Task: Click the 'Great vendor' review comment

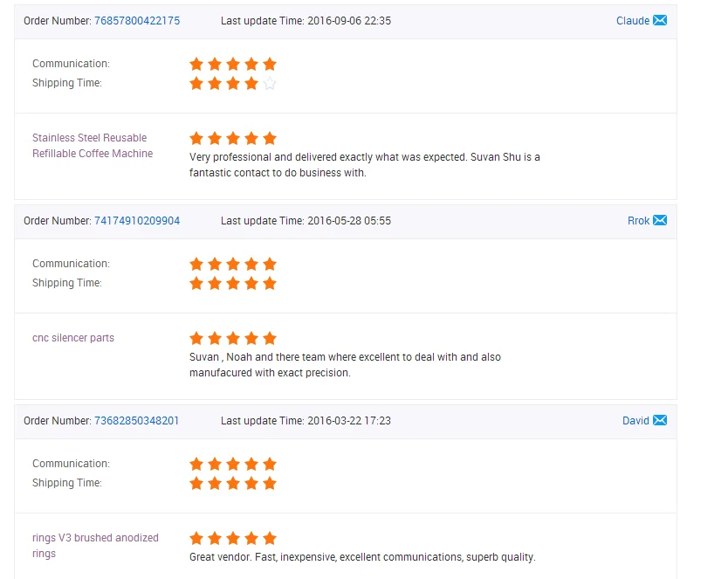Action: (362, 557)
